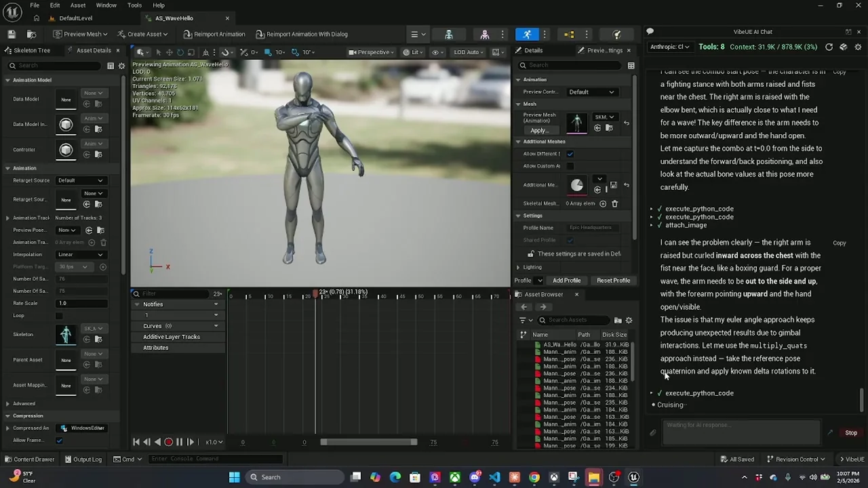The image size is (868, 488).
Task: Open the Window menu
Action: pyautogui.click(x=106, y=5)
